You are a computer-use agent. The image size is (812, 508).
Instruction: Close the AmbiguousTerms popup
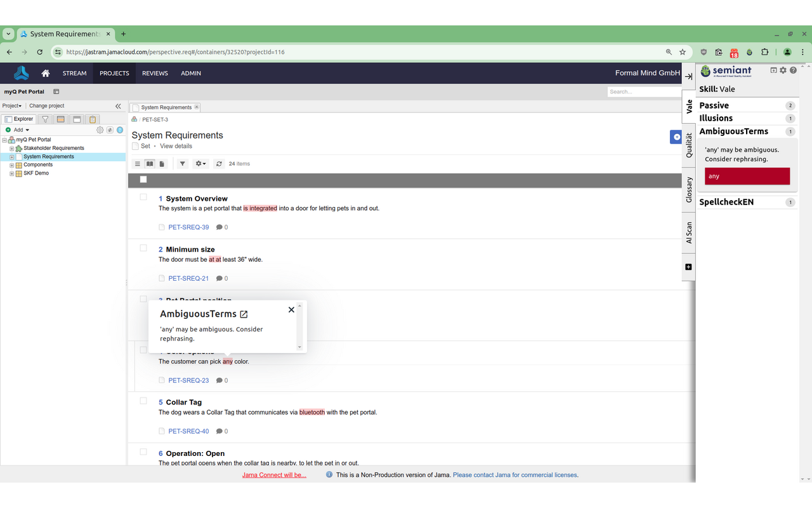pyautogui.click(x=291, y=310)
